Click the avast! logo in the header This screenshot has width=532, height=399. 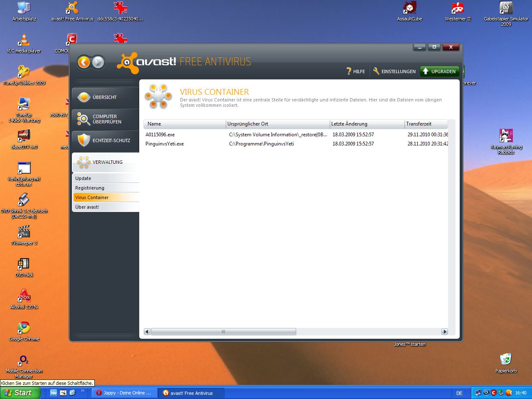tap(147, 62)
